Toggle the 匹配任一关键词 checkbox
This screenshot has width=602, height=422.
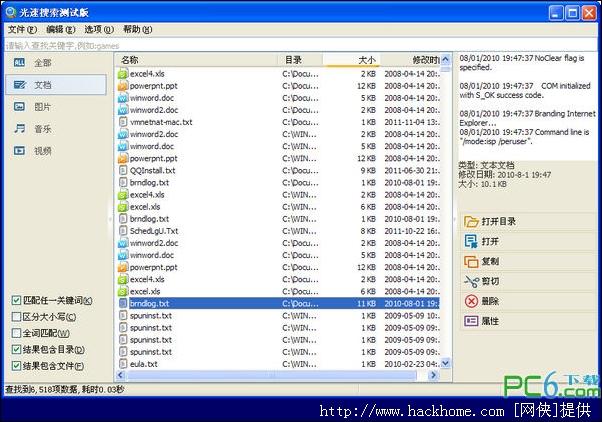tap(16, 300)
